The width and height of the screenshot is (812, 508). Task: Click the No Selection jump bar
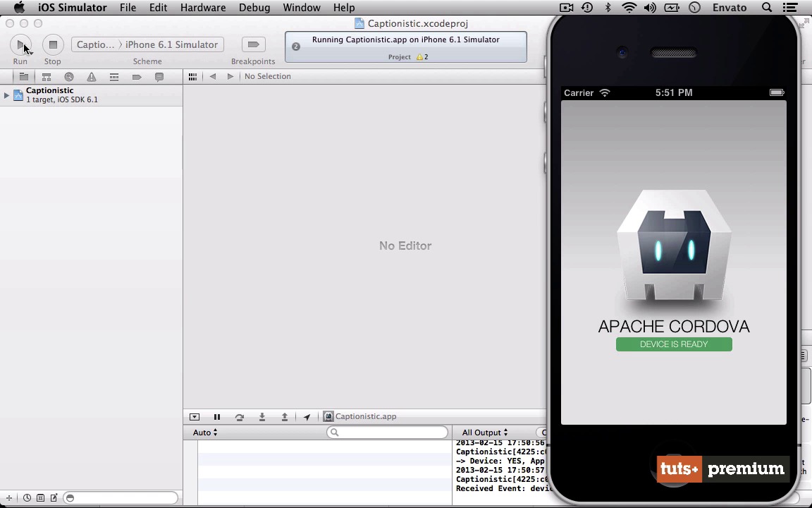tap(268, 76)
